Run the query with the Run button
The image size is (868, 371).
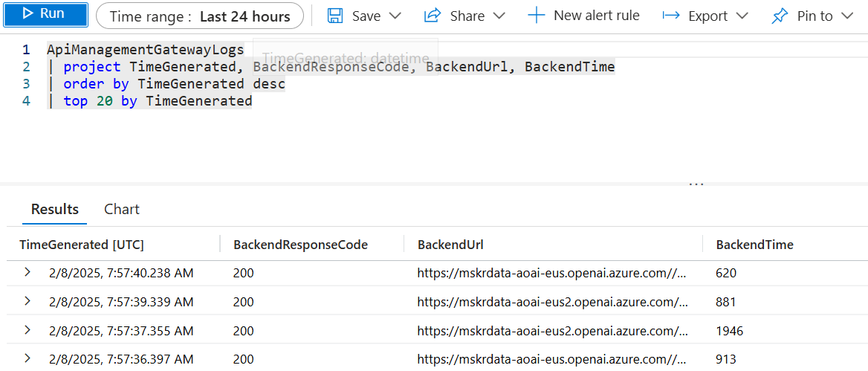tap(45, 15)
